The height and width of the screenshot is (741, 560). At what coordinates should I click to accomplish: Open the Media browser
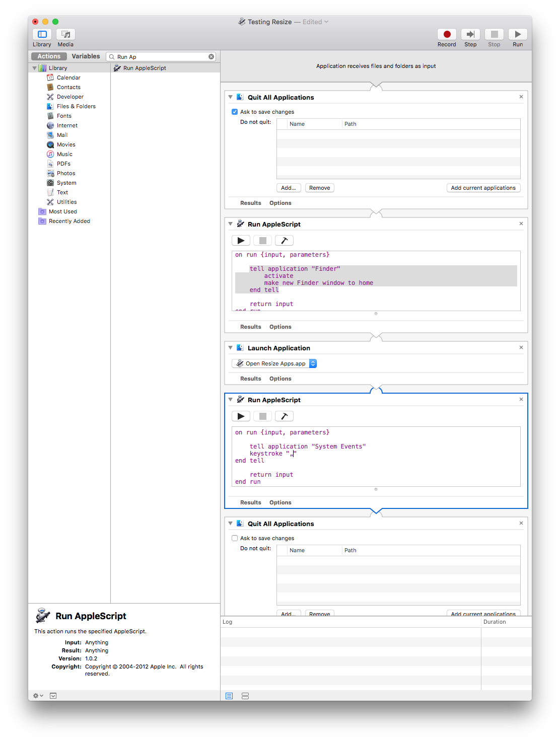tap(65, 34)
